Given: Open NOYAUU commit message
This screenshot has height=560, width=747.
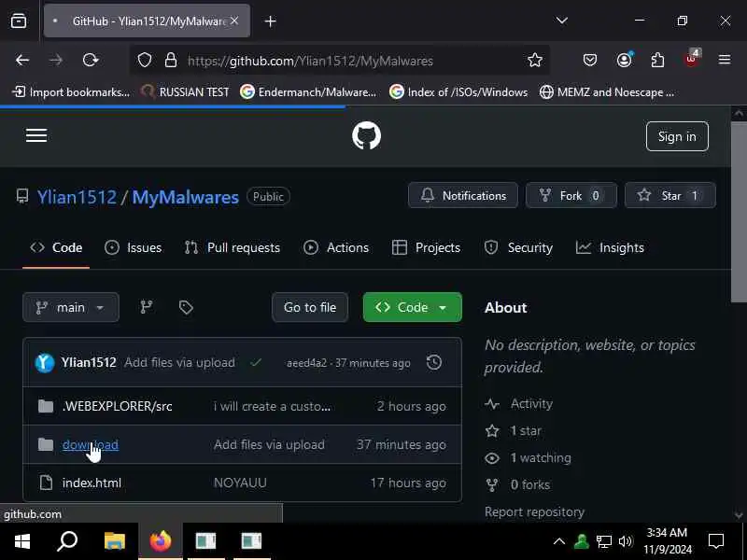Looking at the screenshot, I should coord(240,483).
